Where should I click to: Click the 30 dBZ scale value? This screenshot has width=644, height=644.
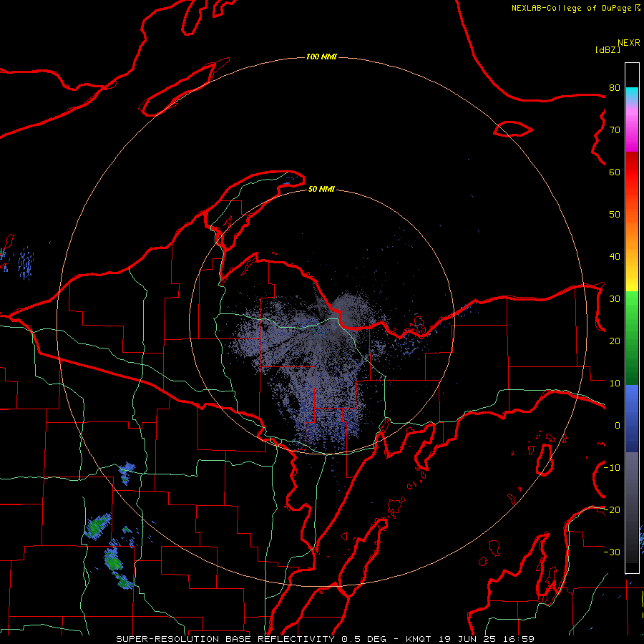click(615, 298)
